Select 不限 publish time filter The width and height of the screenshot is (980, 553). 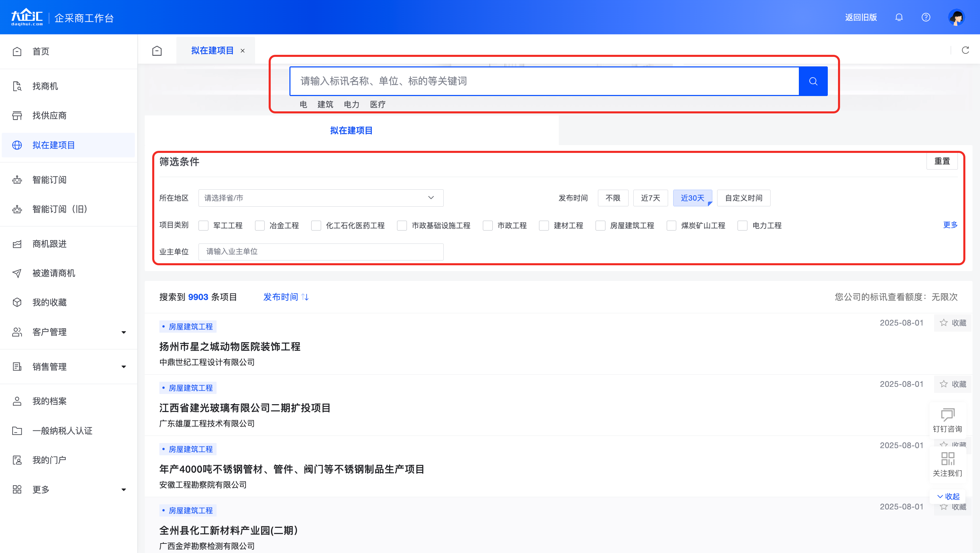[613, 198]
